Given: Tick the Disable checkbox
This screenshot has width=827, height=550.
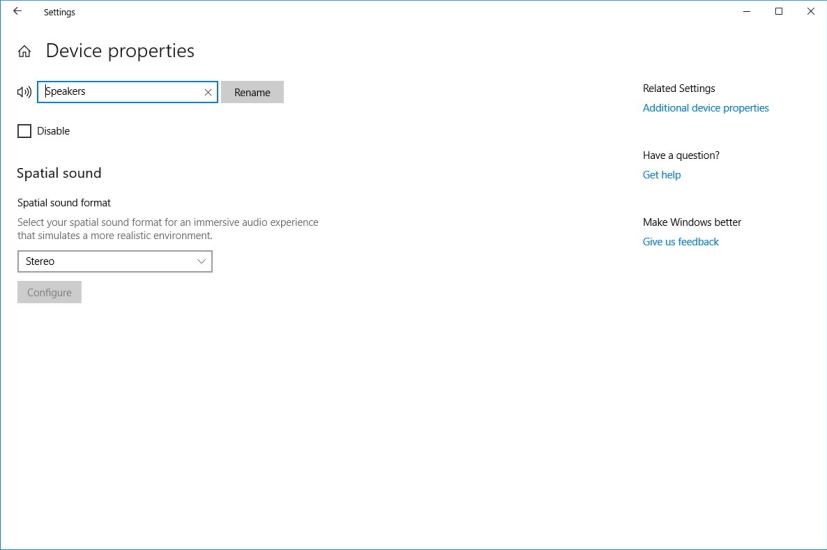Looking at the screenshot, I should pos(25,131).
